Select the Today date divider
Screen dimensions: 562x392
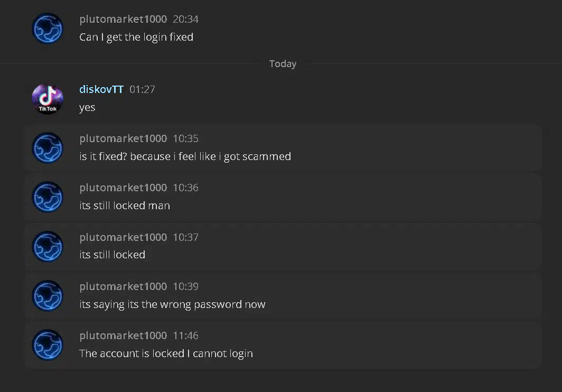[283, 64]
